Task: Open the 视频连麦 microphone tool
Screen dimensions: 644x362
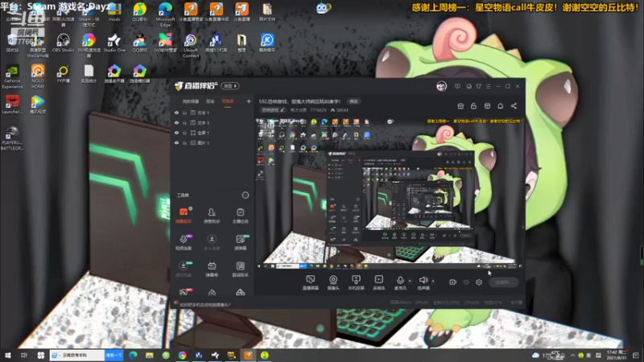Action: coord(184,242)
